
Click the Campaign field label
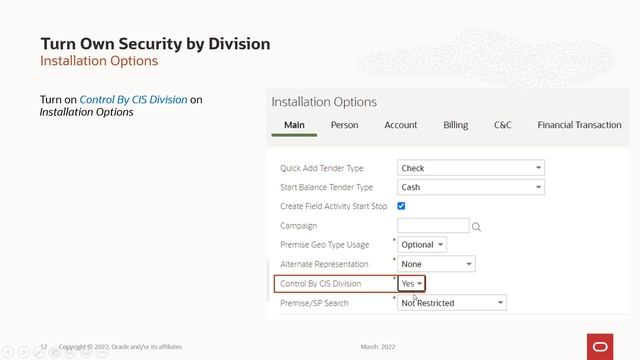298,226
